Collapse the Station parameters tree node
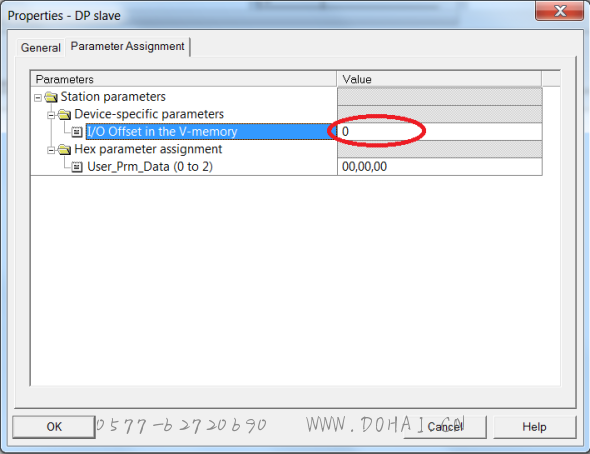This screenshot has height=454, width=590. click(38, 98)
